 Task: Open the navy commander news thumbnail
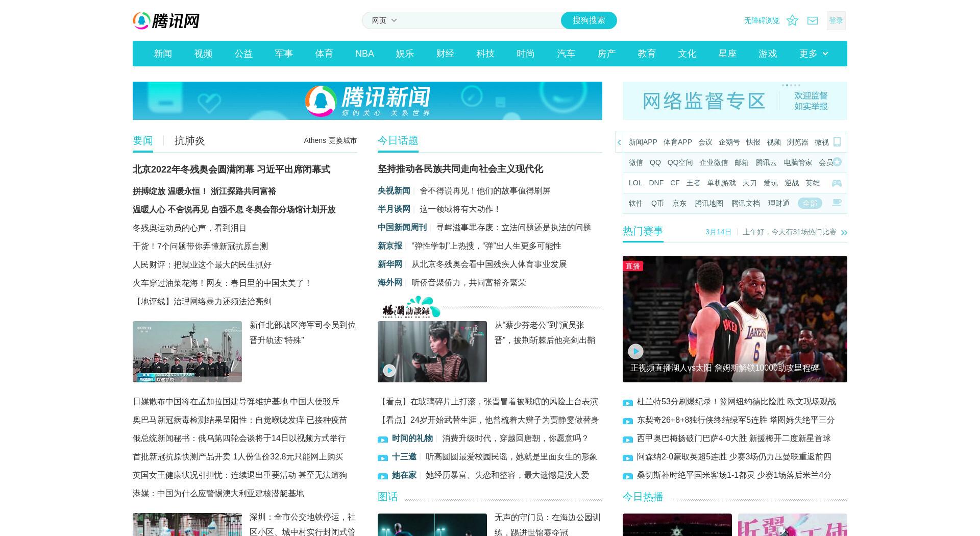pos(187,352)
